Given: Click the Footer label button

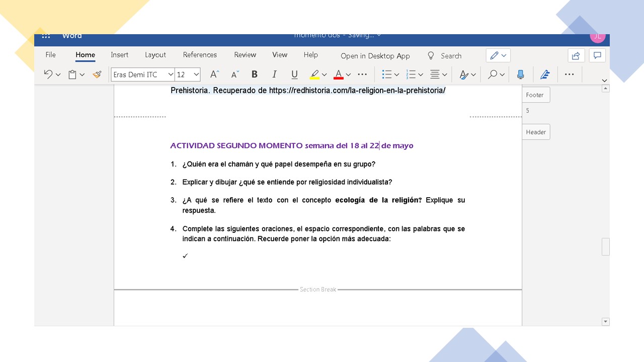Looking at the screenshot, I should click(x=536, y=95).
